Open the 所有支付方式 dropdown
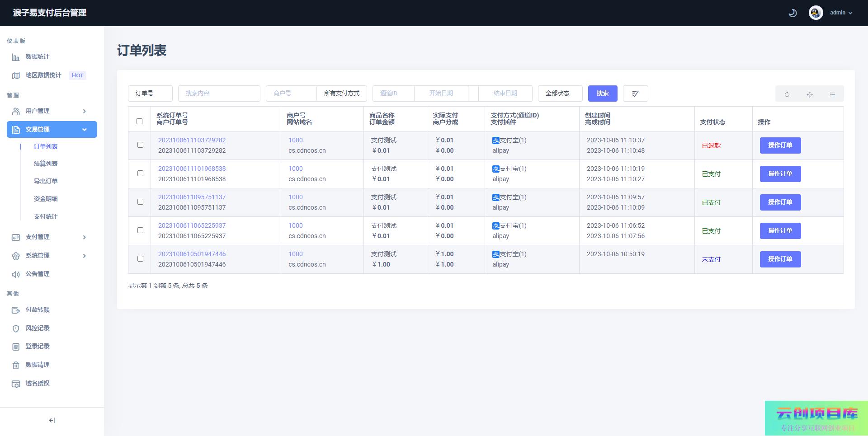This screenshot has height=436, width=868. tap(341, 94)
